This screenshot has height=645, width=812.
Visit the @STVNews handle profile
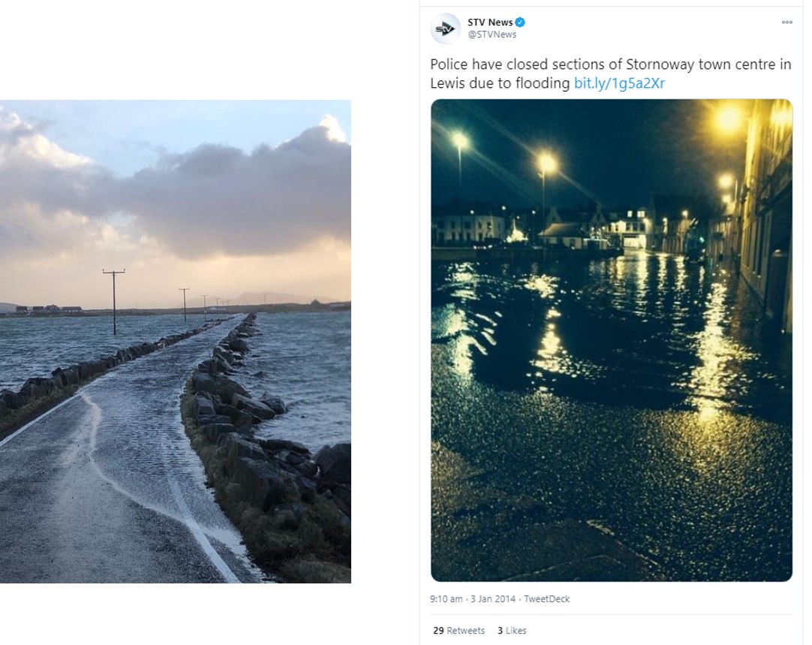point(492,35)
